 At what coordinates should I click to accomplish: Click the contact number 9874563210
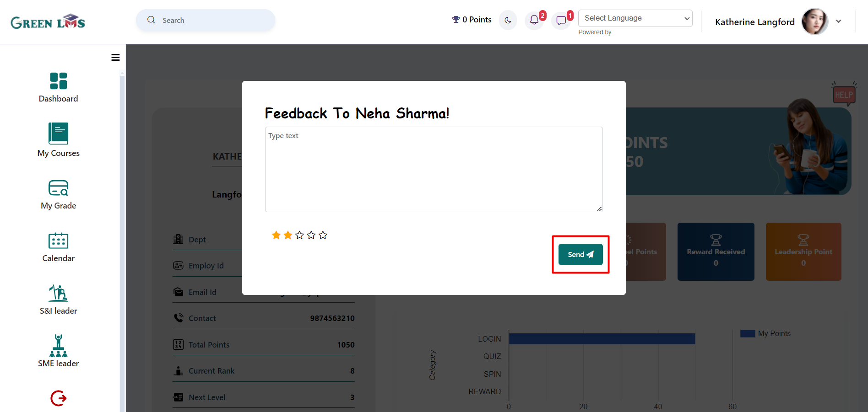332,318
